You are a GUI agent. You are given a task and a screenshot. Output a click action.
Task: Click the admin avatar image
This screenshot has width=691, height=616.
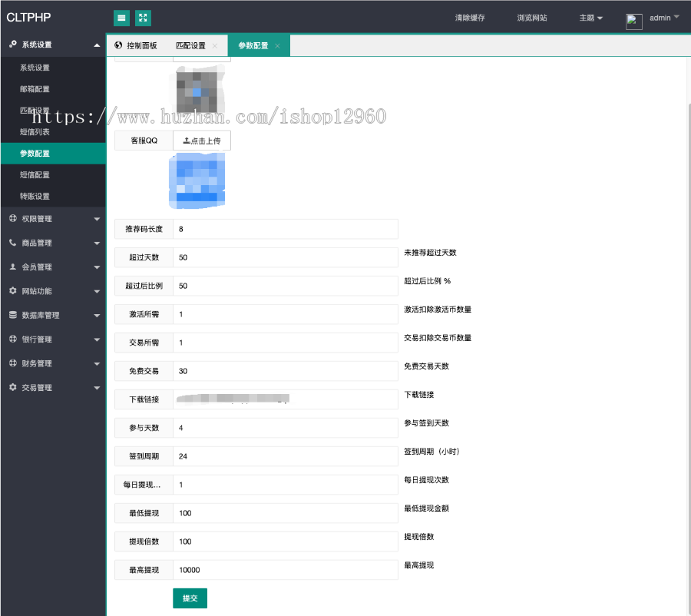pos(633,22)
